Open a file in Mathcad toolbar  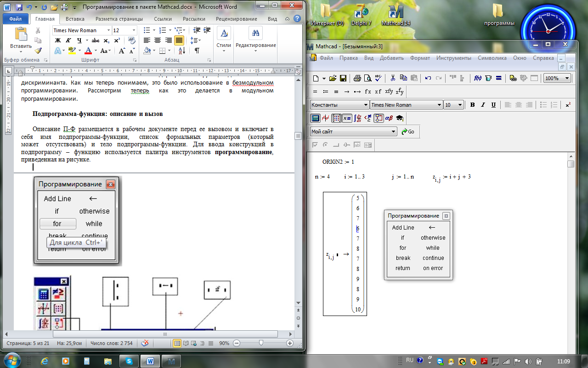[x=332, y=78]
